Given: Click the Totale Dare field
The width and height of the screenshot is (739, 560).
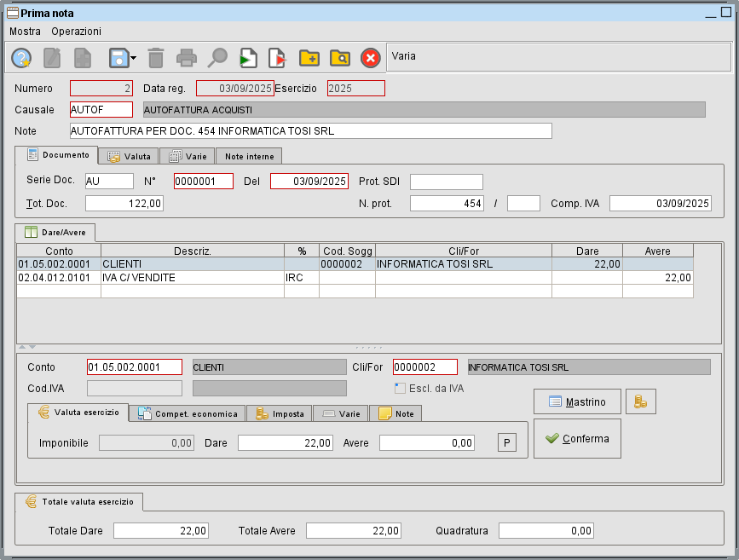Looking at the screenshot, I should [161, 530].
